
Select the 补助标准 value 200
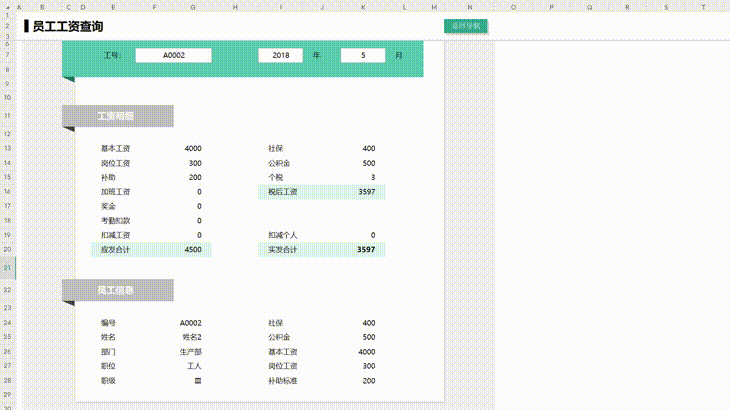click(x=368, y=381)
